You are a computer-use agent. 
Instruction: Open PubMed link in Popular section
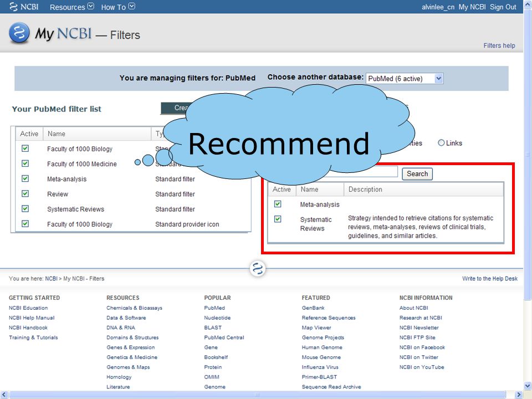[x=214, y=308]
